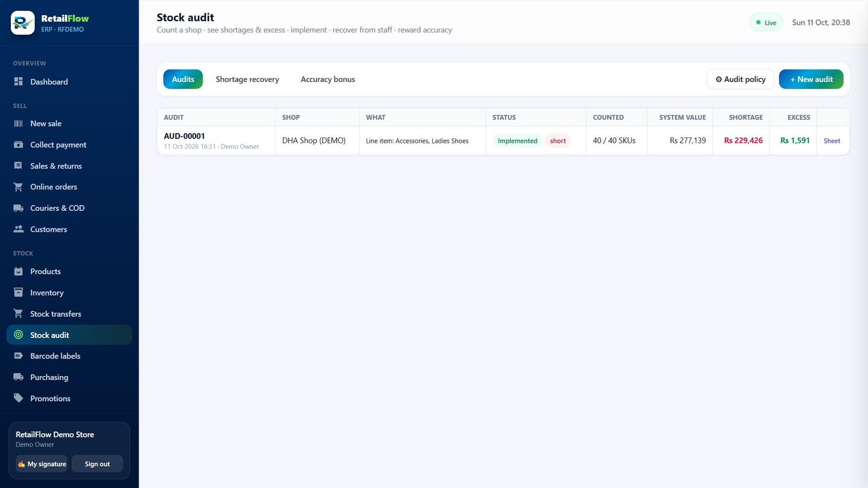The image size is (868, 488).
Task: Open Dashboard via its grid icon
Action: tap(19, 81)
